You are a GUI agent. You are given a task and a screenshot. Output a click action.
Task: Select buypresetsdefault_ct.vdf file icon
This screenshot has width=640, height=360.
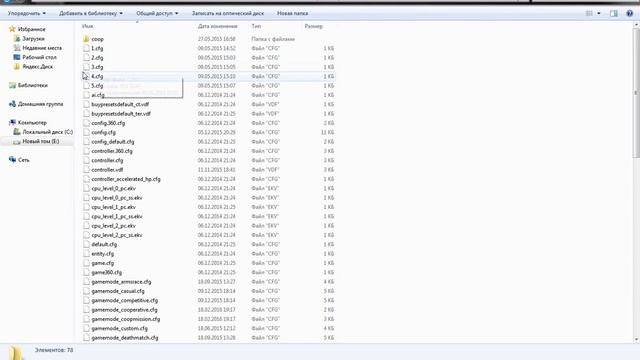tap(86, 104)
